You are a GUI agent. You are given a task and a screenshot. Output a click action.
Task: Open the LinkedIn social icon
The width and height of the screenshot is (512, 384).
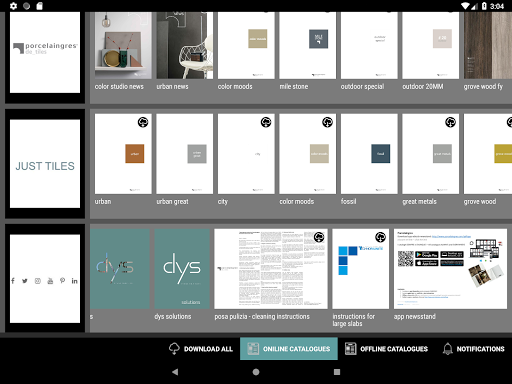tap(74, 281)
